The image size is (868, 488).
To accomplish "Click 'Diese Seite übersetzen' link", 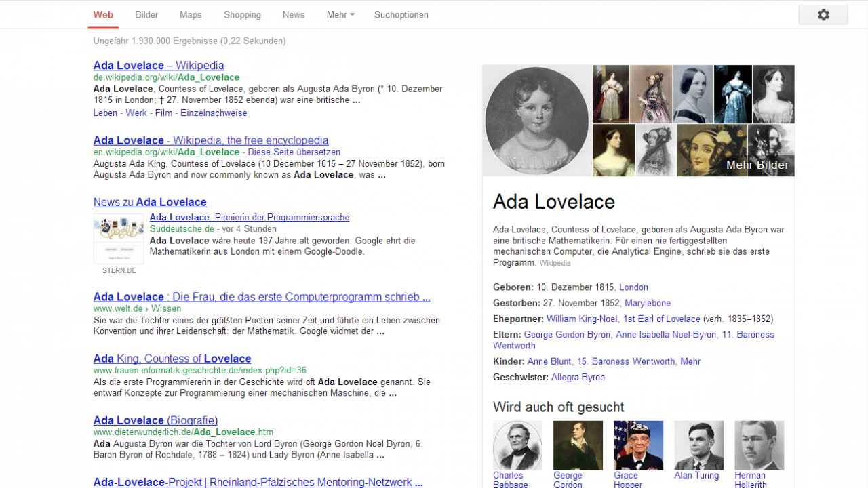I will (x=294, y=152).
